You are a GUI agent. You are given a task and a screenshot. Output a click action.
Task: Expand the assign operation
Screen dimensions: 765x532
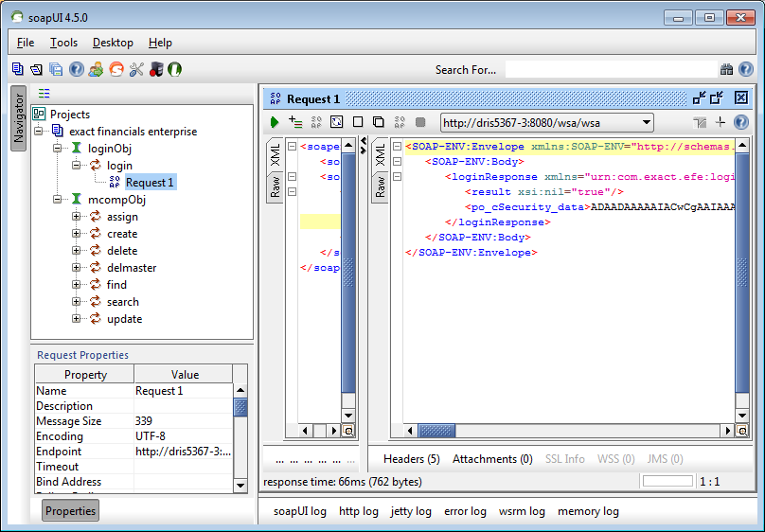76,217
